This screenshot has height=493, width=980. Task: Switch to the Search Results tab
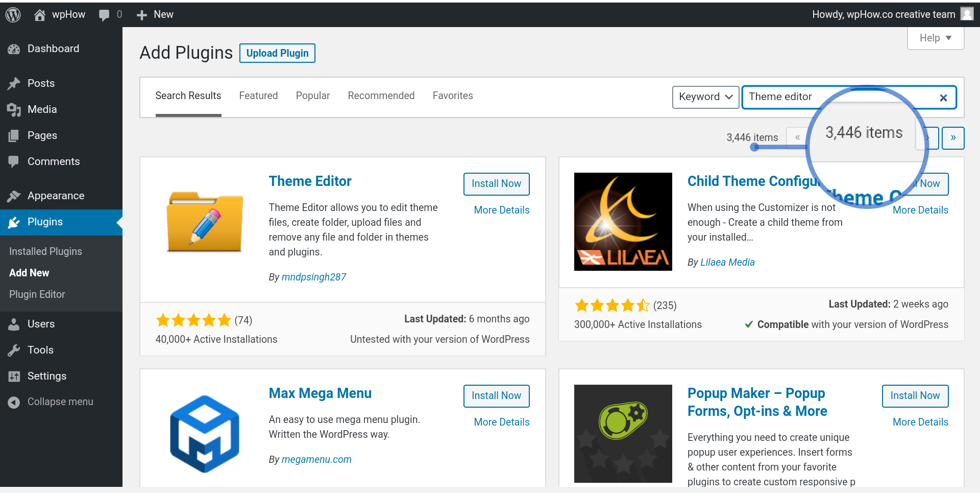coord(188,96)
